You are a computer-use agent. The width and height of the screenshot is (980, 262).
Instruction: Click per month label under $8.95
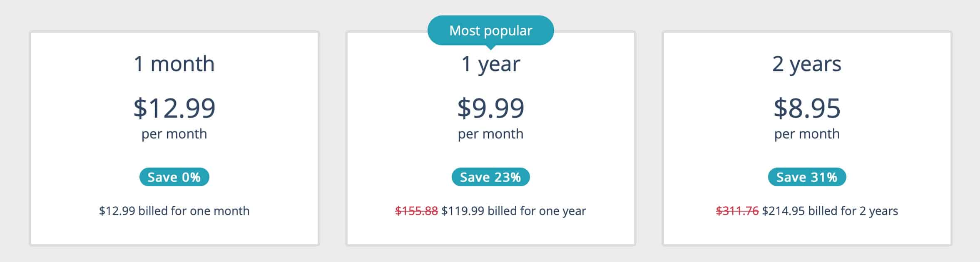(x=807, y=134)
